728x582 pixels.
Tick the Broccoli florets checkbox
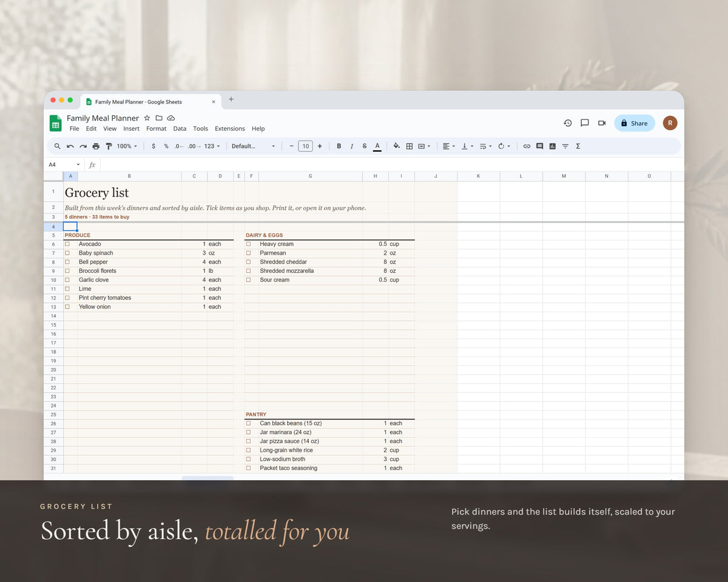[67, 271]
